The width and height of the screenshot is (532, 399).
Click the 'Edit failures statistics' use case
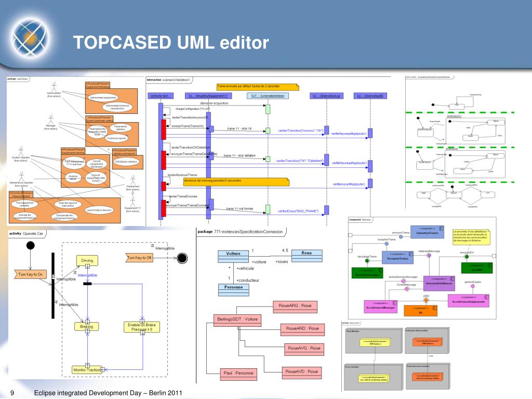(x=126, y=162)
